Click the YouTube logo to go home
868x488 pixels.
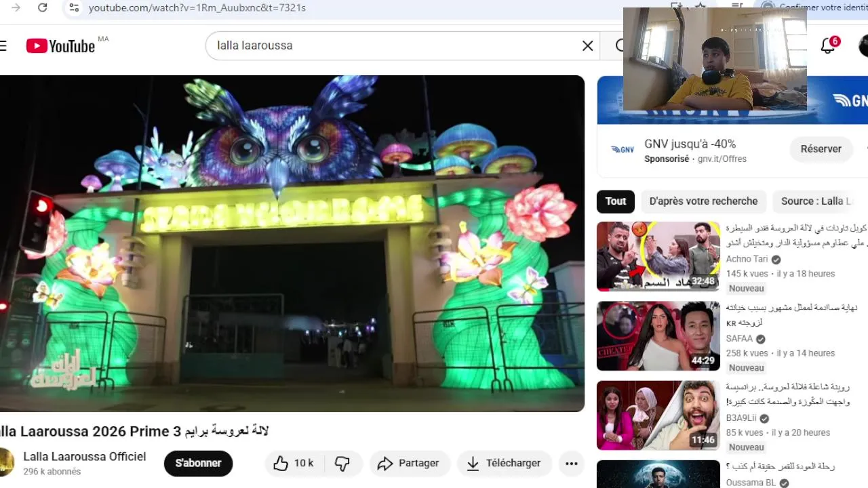pyautogui.click(x=60, y=45)
